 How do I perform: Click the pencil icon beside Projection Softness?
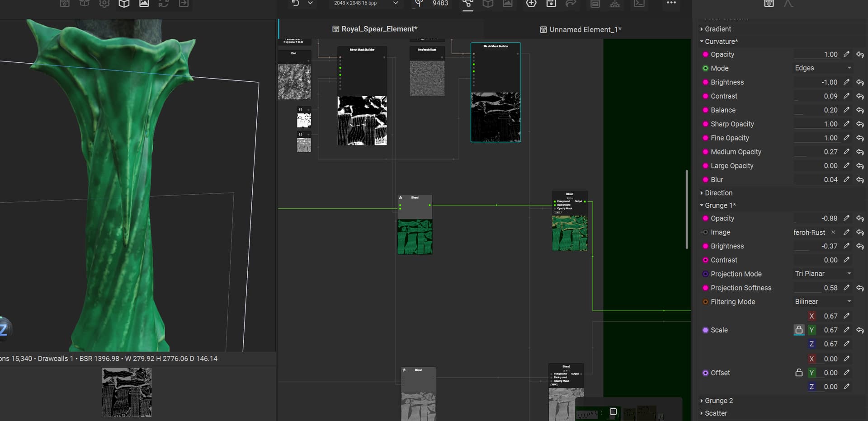[x=846, y=288]
